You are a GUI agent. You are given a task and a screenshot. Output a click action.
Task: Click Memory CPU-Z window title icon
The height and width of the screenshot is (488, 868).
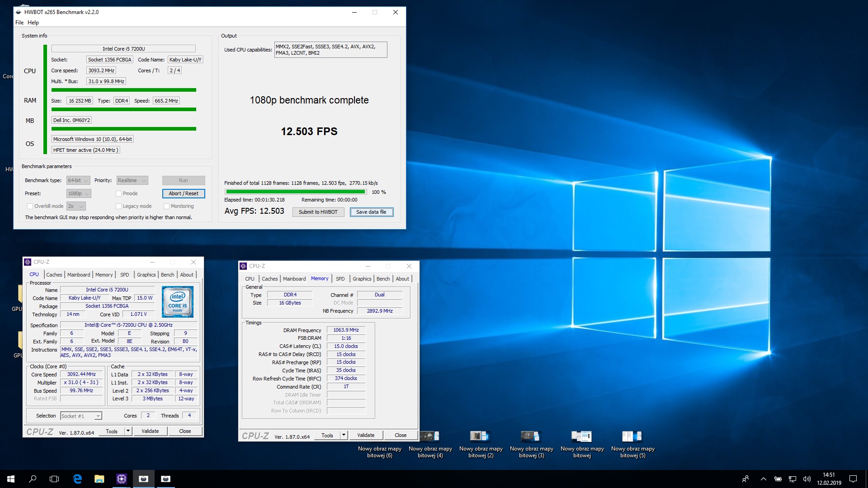244,266
